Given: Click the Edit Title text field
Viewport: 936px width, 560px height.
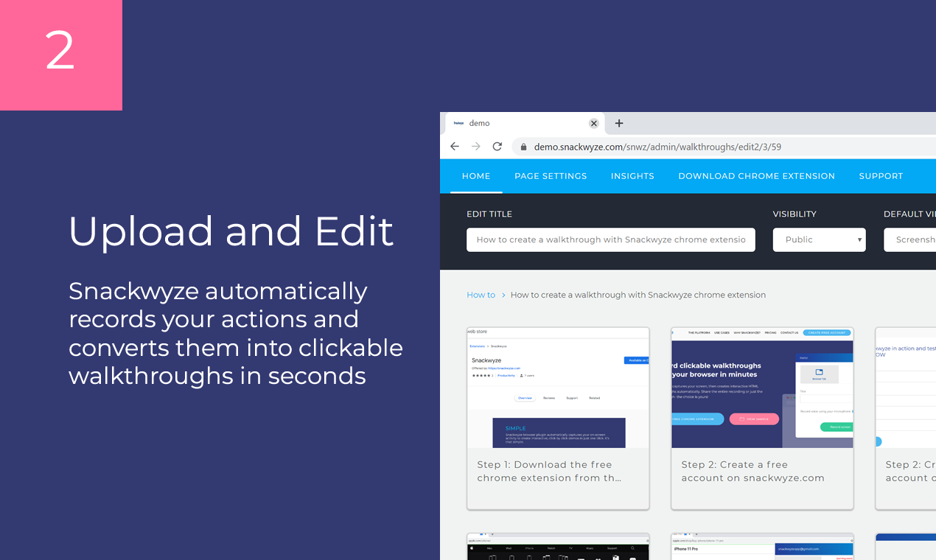Looking at the screenshot, I should (x=611, y=239).
